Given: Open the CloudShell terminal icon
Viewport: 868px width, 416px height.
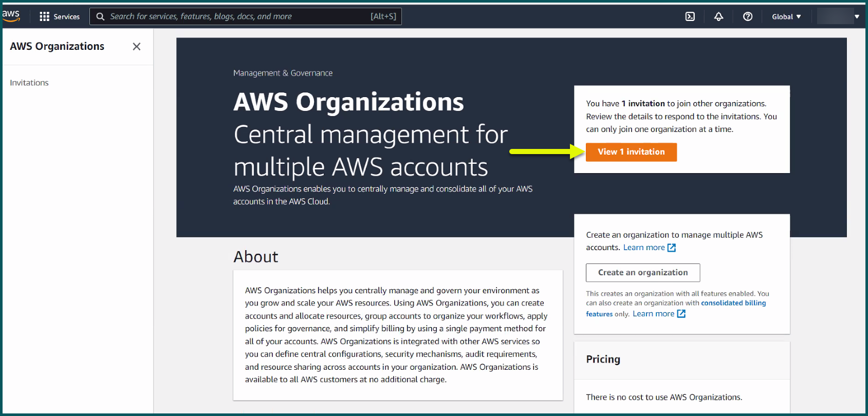Looking at the screenshot, I should pos(690,16).
